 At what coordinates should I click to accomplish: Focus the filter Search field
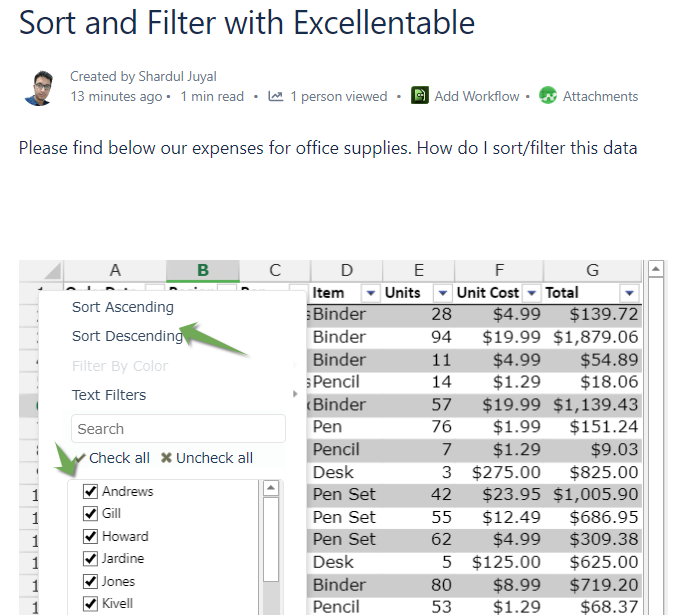point(178,429)
